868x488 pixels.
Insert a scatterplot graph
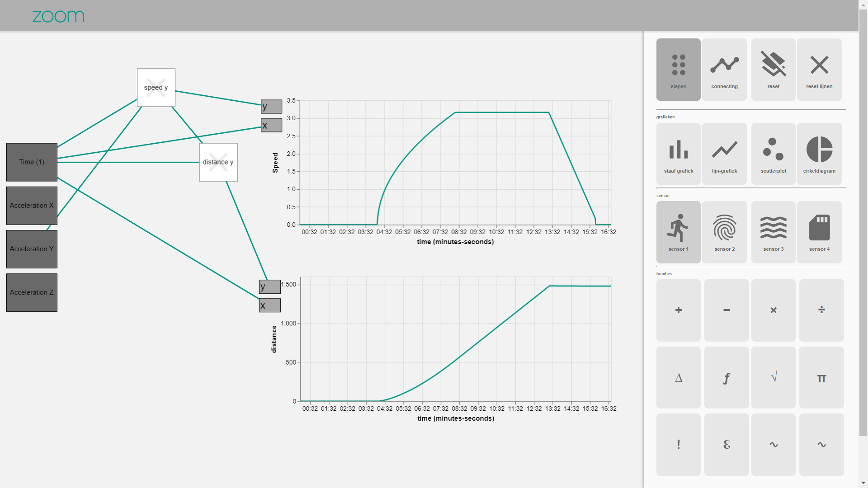pyautogui.click(x=773, y=154)
